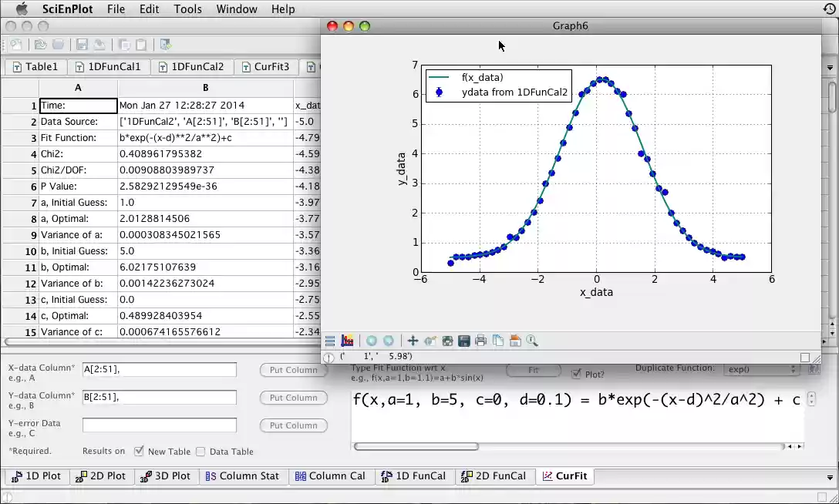Save the figure using the floppy disk icon

[x=463, y=340]
